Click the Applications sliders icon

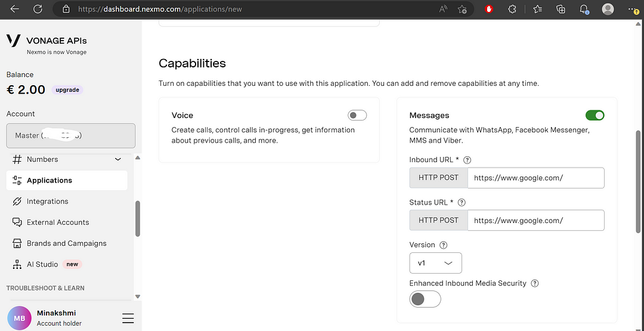[17, 180]
